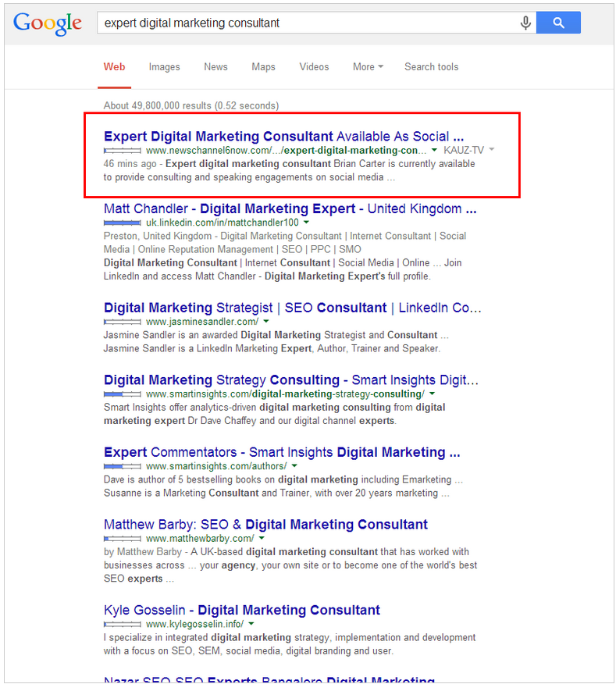Expand the arrow next to www.smartinsights.com/authors/

point(294,466)
